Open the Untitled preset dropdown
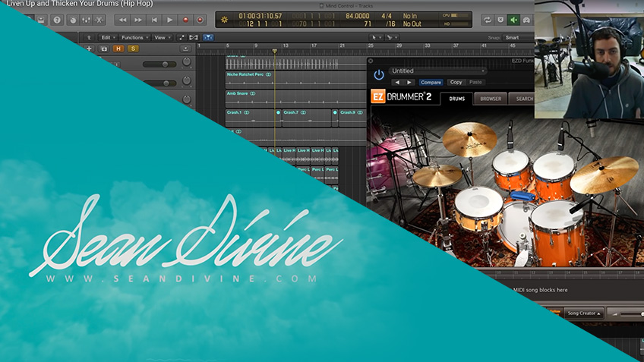The image size is (644, 362). pyautogui.click(x=438, y=71)
